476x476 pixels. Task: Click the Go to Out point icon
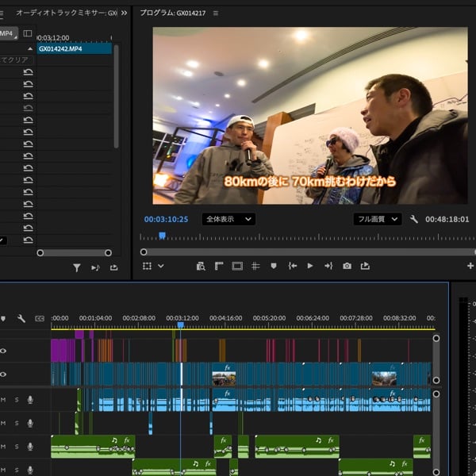(x=328, y=267)
